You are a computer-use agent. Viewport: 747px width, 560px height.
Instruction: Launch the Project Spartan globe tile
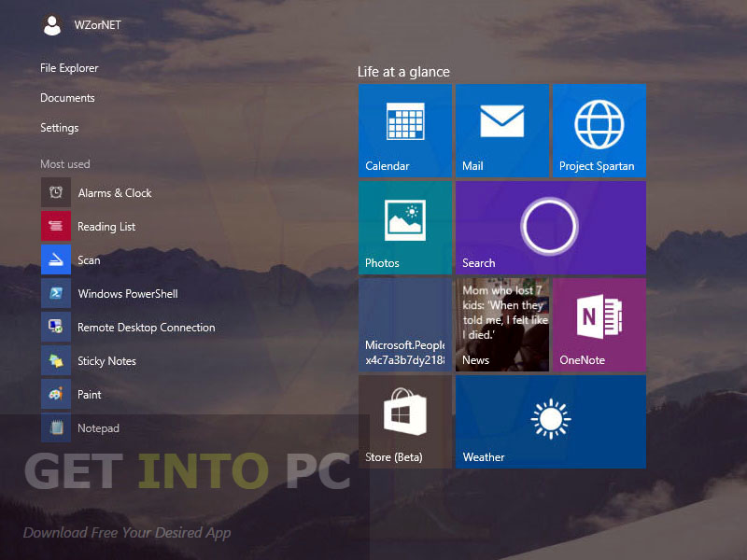pos(599,131)
